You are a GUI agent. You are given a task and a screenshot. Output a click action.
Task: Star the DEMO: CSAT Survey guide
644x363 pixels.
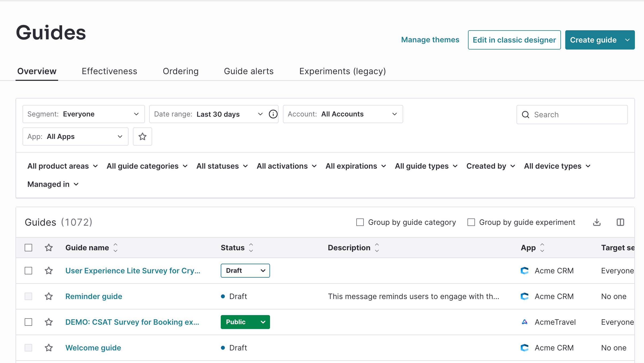click(49, 322)
